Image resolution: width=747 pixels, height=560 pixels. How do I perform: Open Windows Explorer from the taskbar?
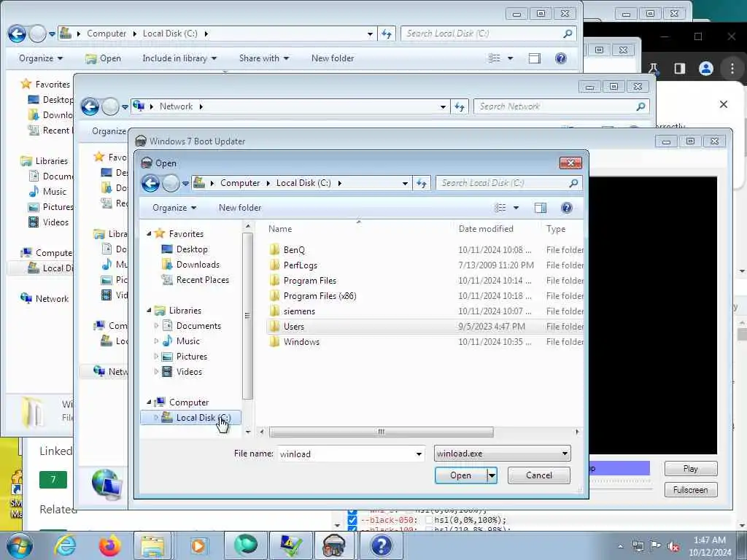pyautogui.click(x=153, y=545)
